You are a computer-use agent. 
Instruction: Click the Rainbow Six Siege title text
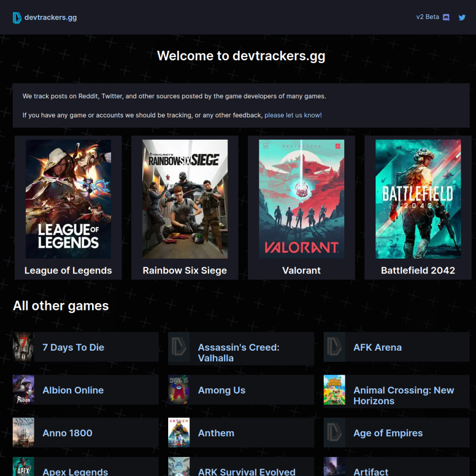point(185,270)
